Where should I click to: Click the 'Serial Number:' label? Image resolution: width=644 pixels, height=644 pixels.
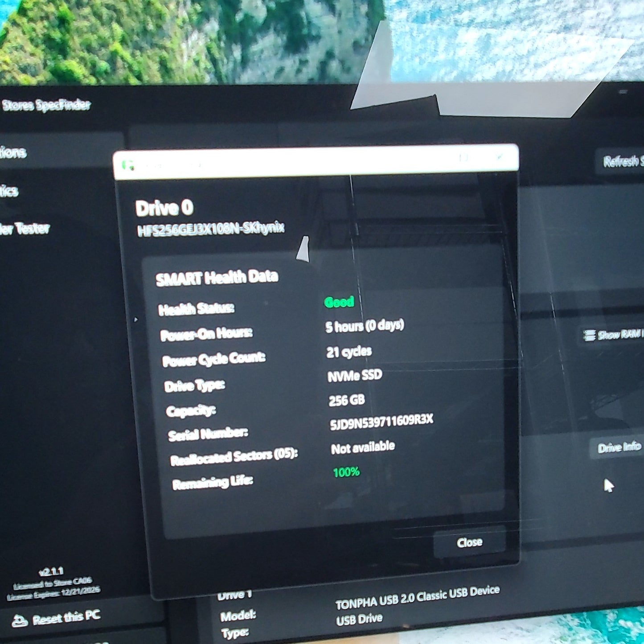(208, 434)
